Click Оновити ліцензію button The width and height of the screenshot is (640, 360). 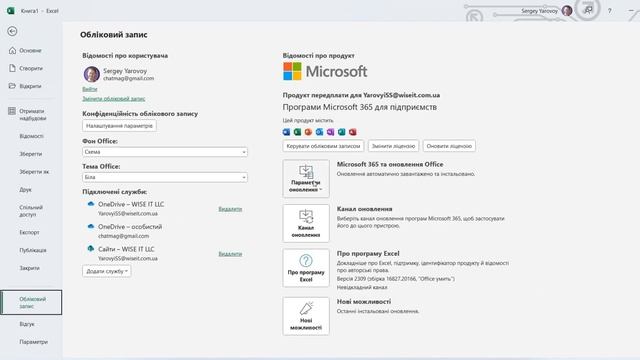coord(449,146)
